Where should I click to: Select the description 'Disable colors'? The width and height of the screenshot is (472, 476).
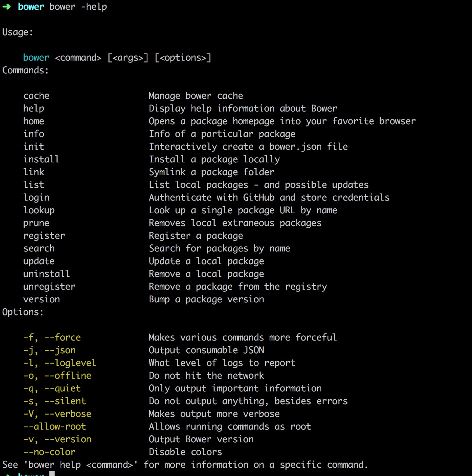pyautogui.click(x=186, y=452)
